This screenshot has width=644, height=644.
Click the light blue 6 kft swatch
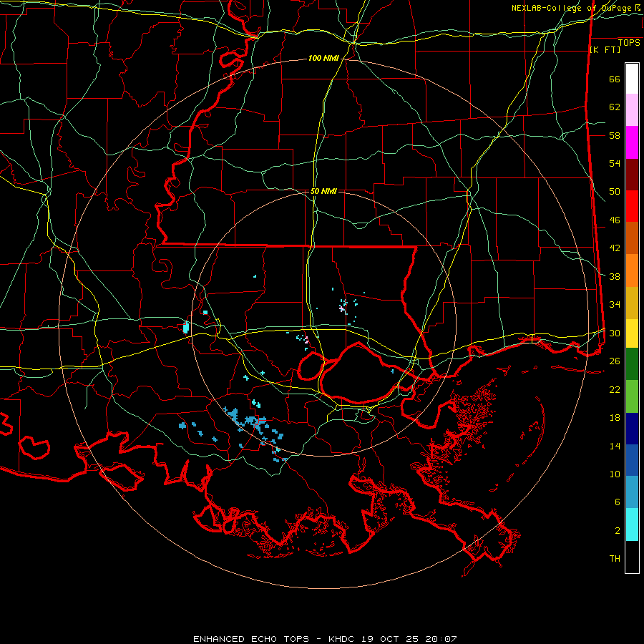(x=632, y=492)
